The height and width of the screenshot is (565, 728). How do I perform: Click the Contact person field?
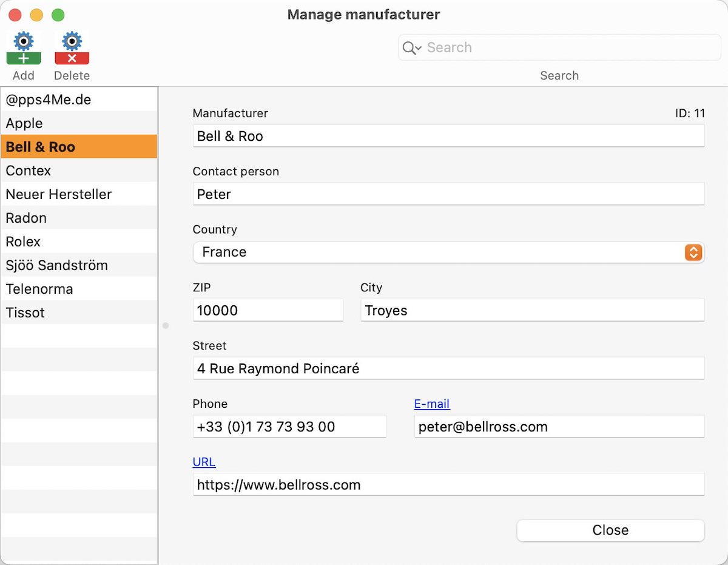tap(449, 194)
